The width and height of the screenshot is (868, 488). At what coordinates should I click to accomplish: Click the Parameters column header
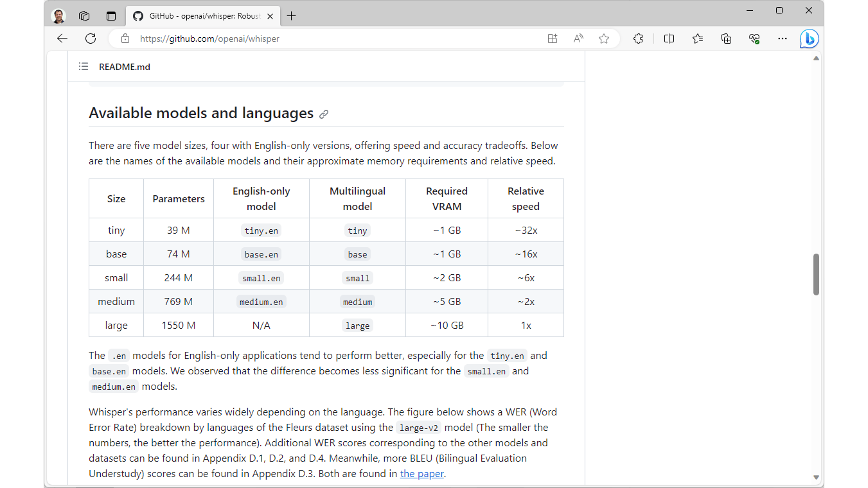[x=179, y=199]
